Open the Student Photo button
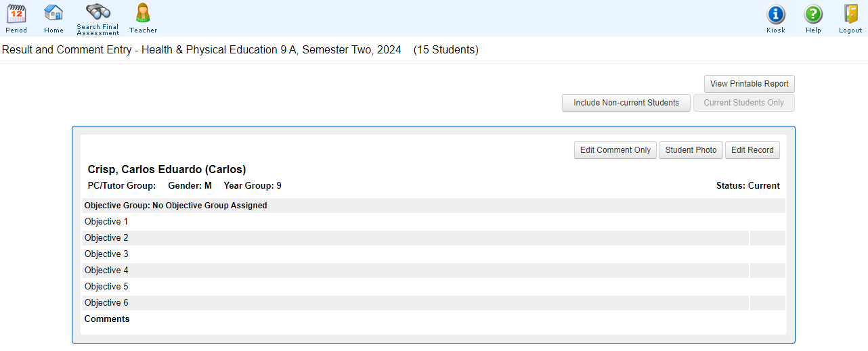Image resolution: width=868 pixels, height=351 pixels. click(691, 150)
